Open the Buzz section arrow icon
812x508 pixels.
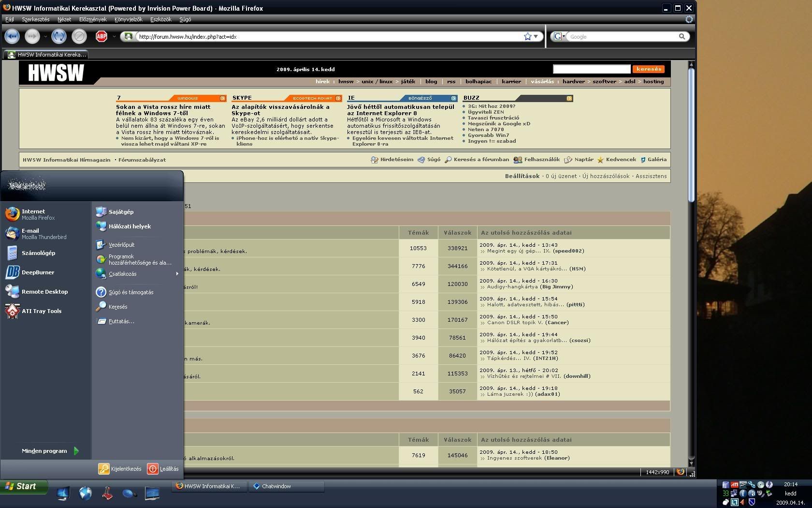(x=569, y=98)
